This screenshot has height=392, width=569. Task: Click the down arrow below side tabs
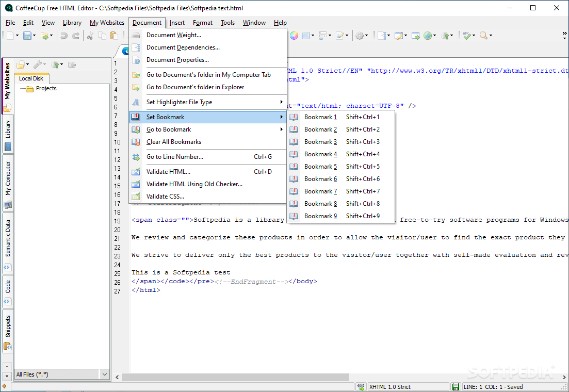7,376
